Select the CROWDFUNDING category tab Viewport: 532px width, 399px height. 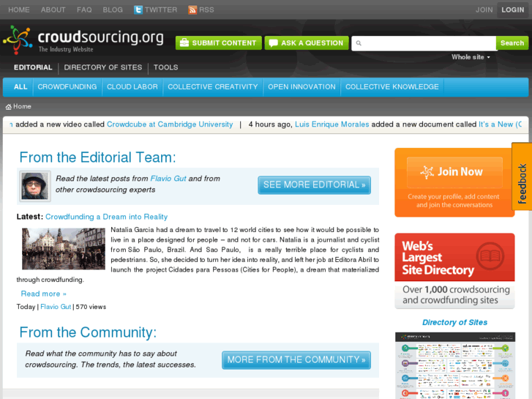click(67, 87)
